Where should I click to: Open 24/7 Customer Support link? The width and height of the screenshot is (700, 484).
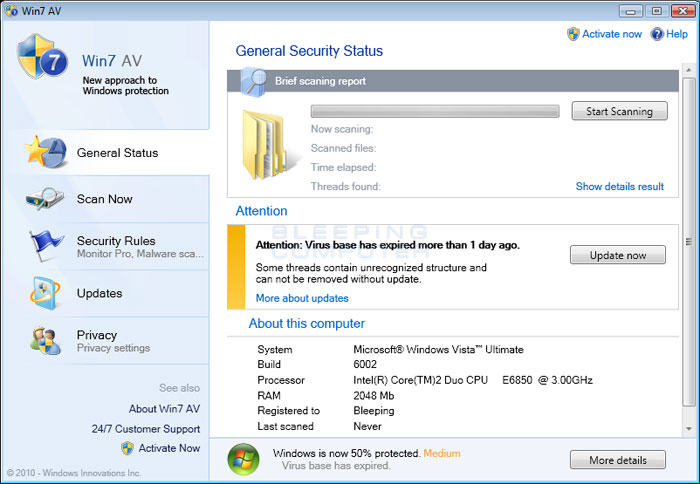click(146, 428)
